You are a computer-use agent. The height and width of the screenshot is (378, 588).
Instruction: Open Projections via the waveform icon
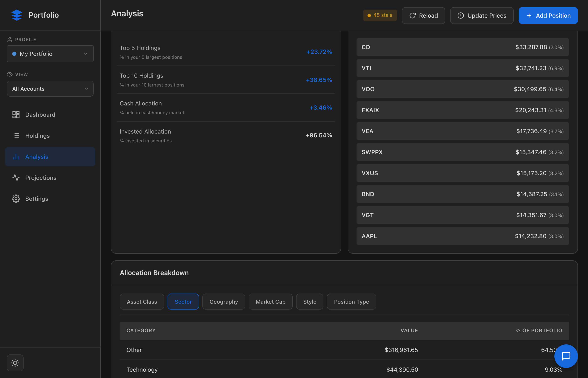point(16,177)
